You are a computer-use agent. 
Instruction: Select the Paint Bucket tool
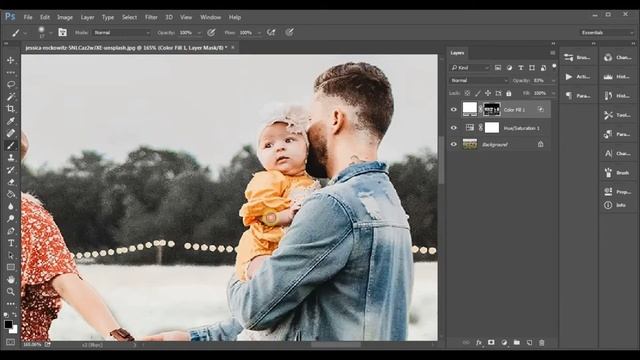tap(11, 194)
